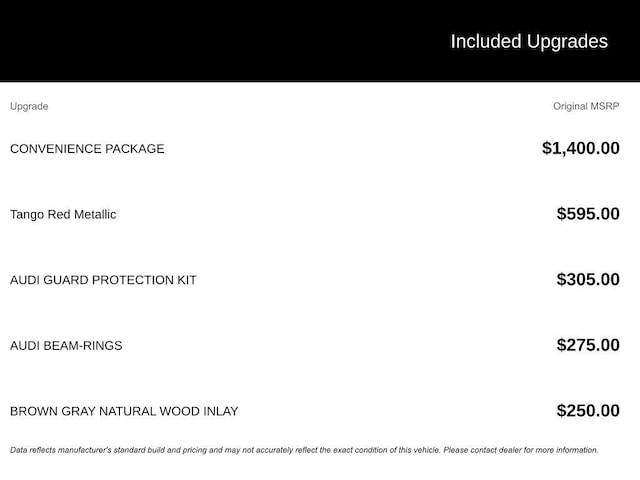Click the $250.00 price value
The height and width of the screenshot is (480, 640).
[588, 411]
